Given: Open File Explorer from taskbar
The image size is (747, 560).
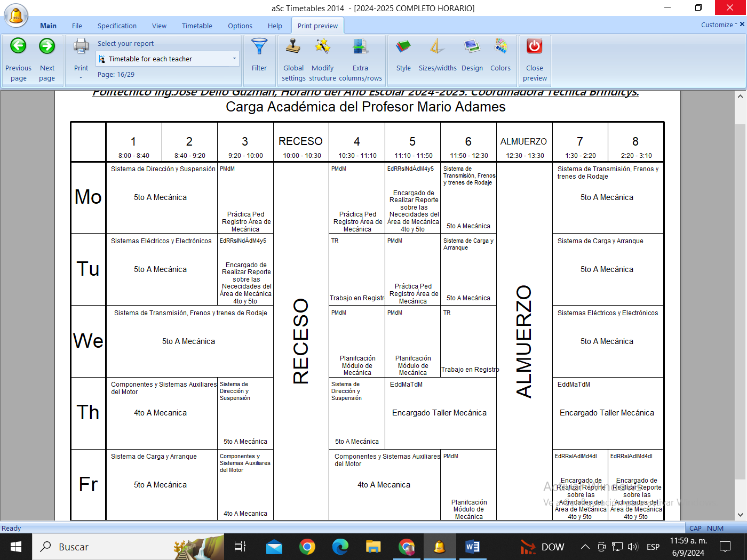Looking at the screenshot, I should [373, 547].
